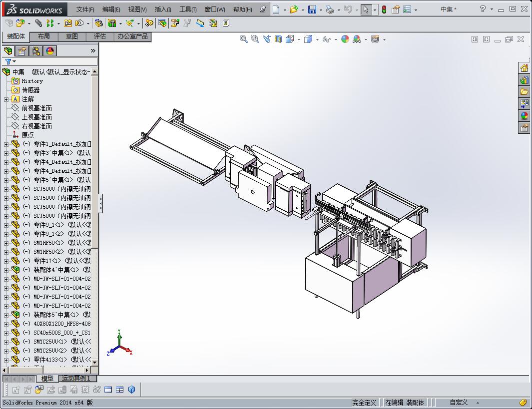The image size is (532, 409).
Task: Click the 3D view cube icon in bottom toolbar
Action: pos(132,390)
